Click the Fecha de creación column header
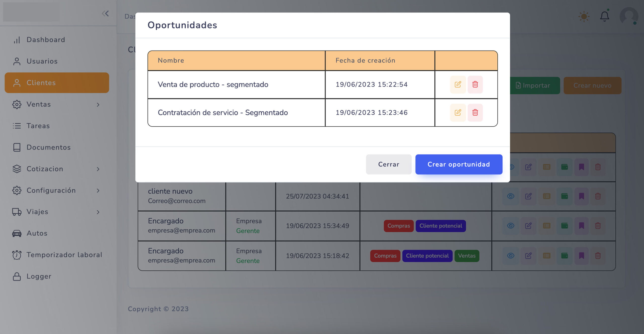The width and height of the screenshot is (644, 334). tap(365, 61)
